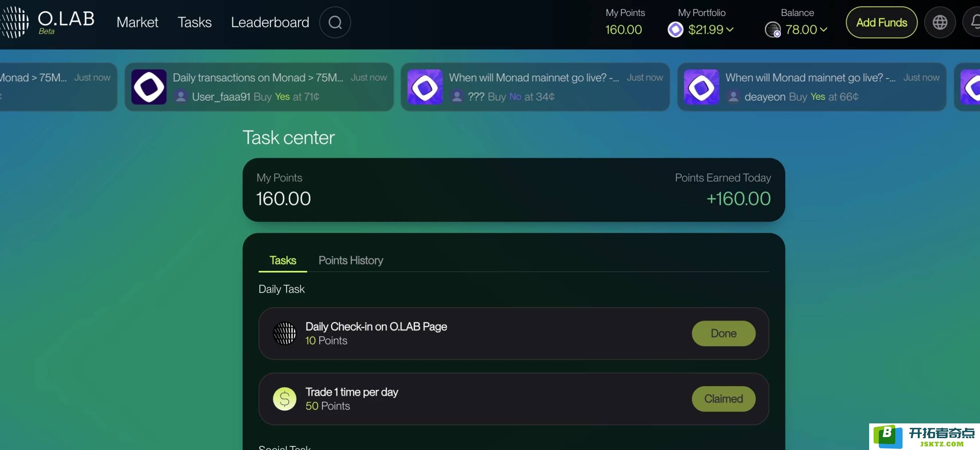Click the globe language icon
980x450 pixels.
pos(940,22)
